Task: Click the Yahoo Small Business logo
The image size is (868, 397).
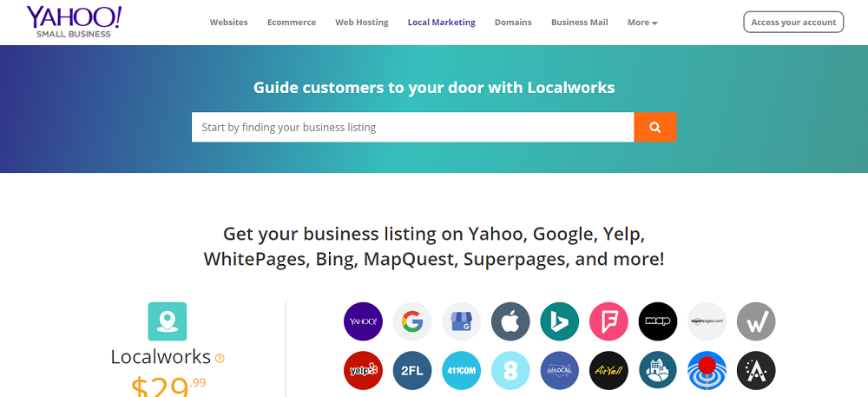Action: click(x=74, y=22)
